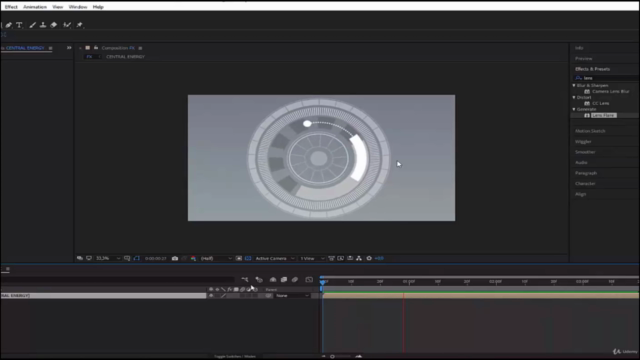Image resolution: width=640 pixels, height=360 pixels.
Task: Open the Align panel
Action: tap(580, 194)
